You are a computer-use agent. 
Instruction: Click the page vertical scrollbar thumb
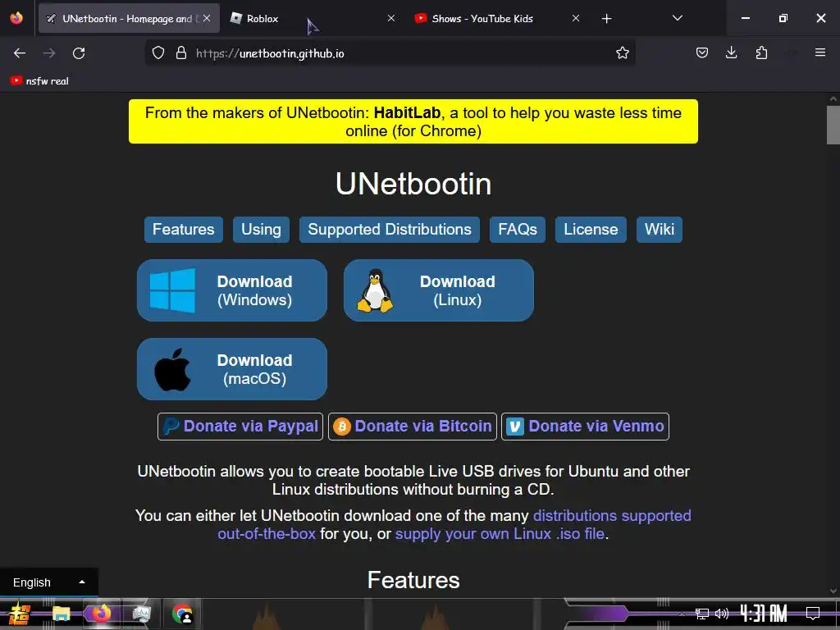[833, 125]
